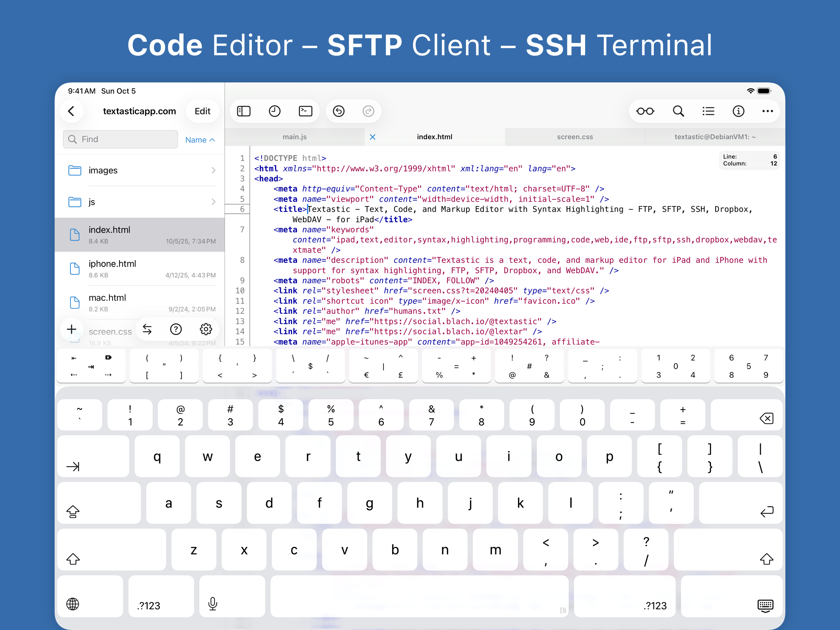Expand the js folder chevron
The width and height of the screenshot is (840, 630).
[x=213, y=202]
